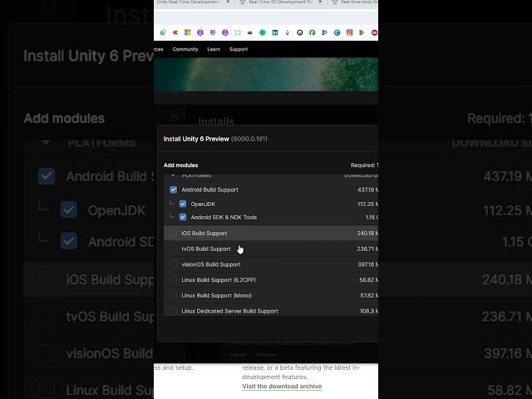The image size is (532, 399).
Task: Click the 57.82 Linux Mono size value
Action: pyautogui.click(x=369, y=296)
